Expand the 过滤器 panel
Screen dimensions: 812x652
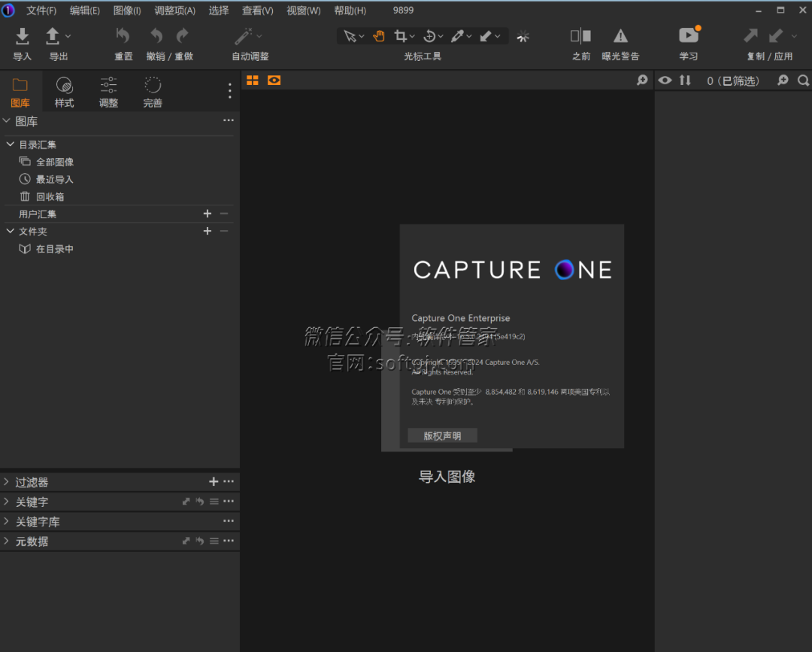coord(6,482)
